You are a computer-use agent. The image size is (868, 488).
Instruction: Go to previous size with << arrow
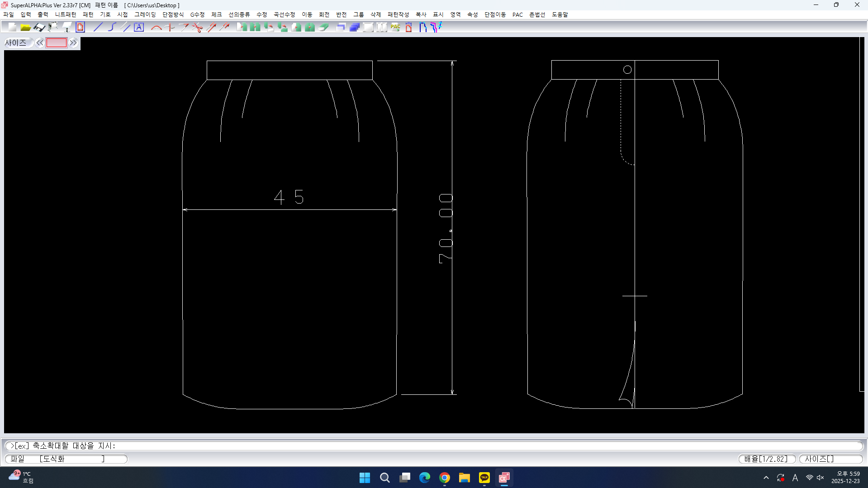coord(40,43)
